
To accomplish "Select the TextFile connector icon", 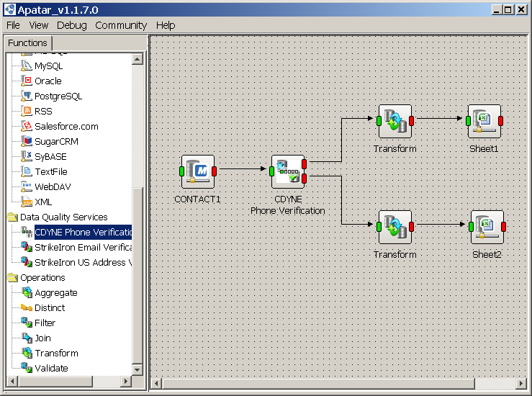I will 27,171.
